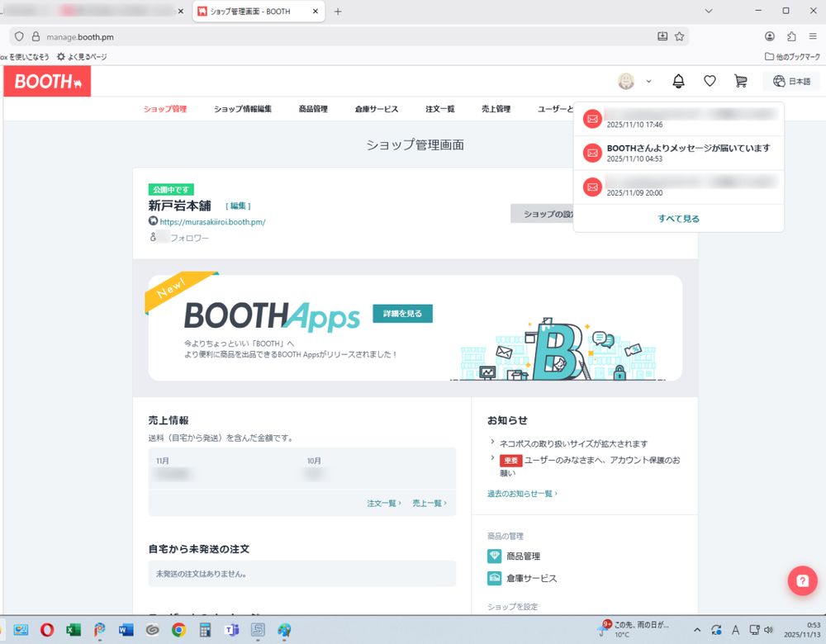Open Calculator from taskbar
The width and height of the screenshot is (826, 644).
pos(205,630)
